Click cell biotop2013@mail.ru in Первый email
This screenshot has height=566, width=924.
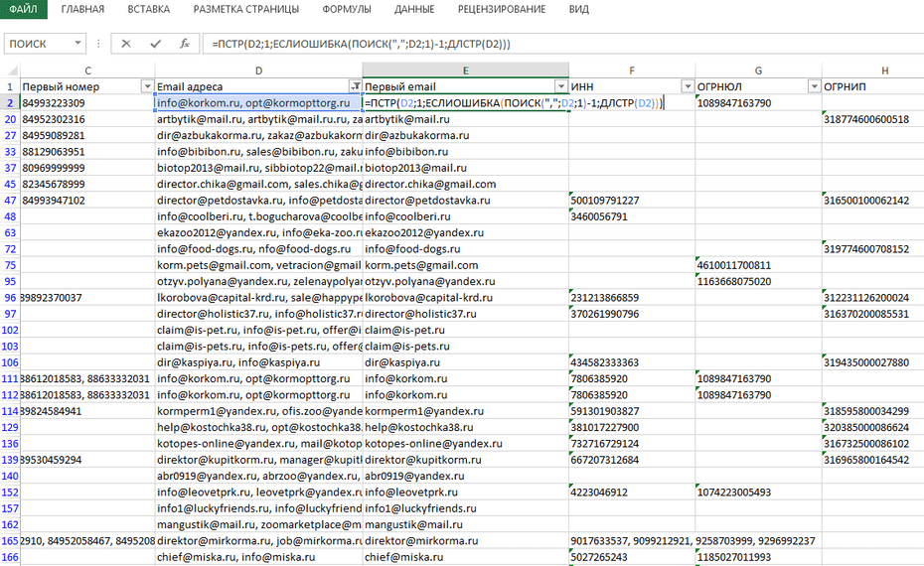(x=466, y=168)
